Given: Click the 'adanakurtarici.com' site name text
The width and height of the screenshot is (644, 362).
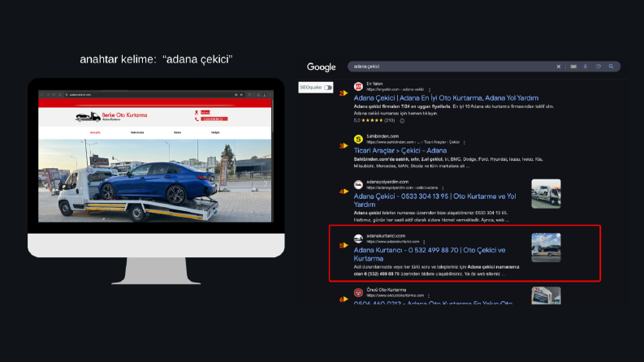Looking at the screenshot, I should coord(386,235).
